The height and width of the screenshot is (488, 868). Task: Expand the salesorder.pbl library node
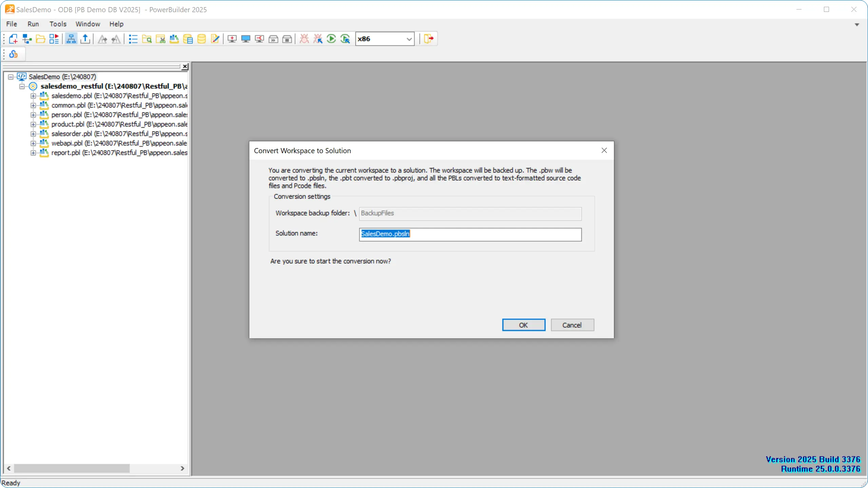[33, 134]
